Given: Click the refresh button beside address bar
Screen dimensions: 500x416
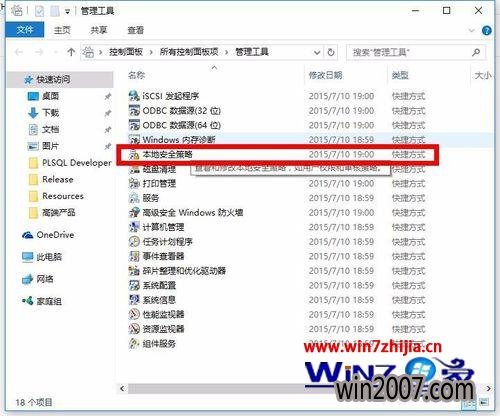Looking at the screenshot, I should coord(331,52).
